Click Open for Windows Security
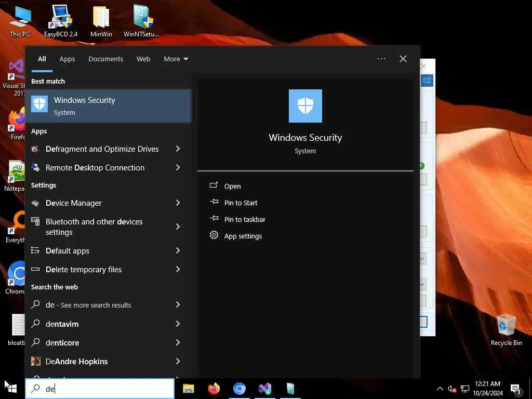The width and height of the screenshot is (532, 399). [x=232, y=187]
